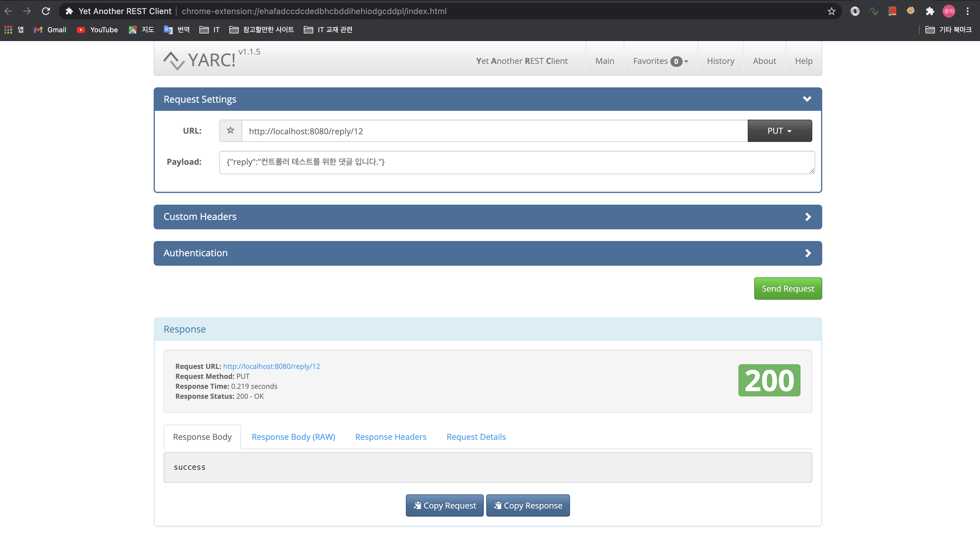Click the browser back arrow

coord(9,11)
